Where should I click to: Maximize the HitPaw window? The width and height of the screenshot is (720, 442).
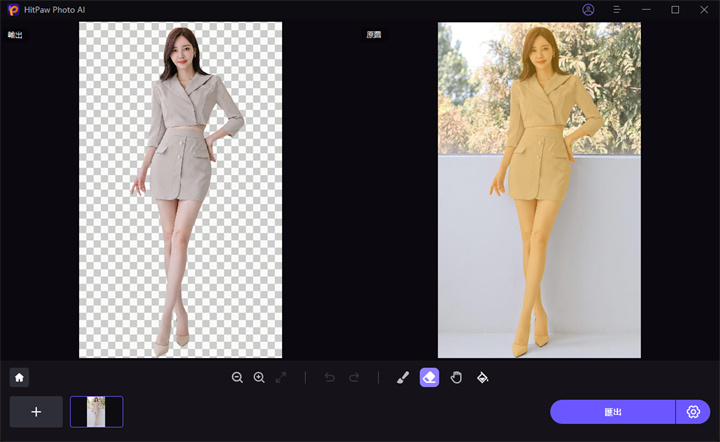[x=675, y=9]
